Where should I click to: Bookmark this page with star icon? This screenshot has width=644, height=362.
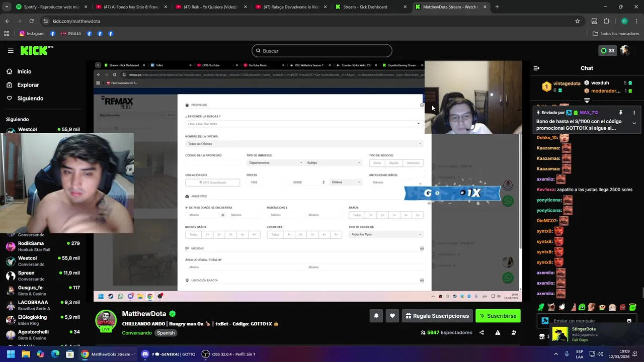coord(578,21)
